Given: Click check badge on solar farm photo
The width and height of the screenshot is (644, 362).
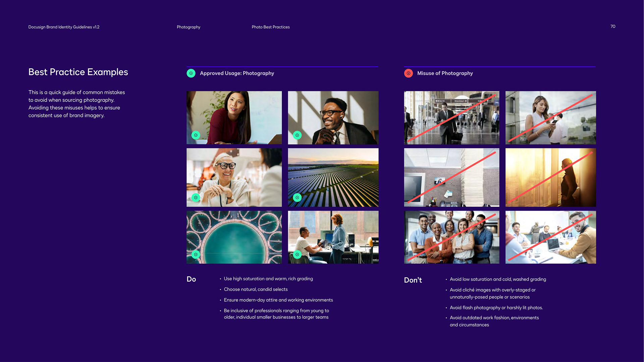Looking at the screenshot, I should [297, 197].
